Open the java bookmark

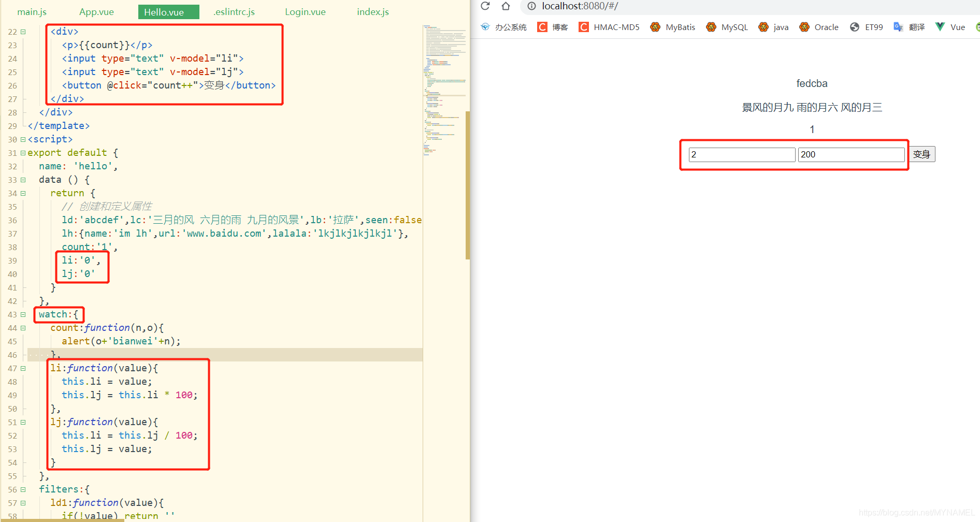[773, 27]
